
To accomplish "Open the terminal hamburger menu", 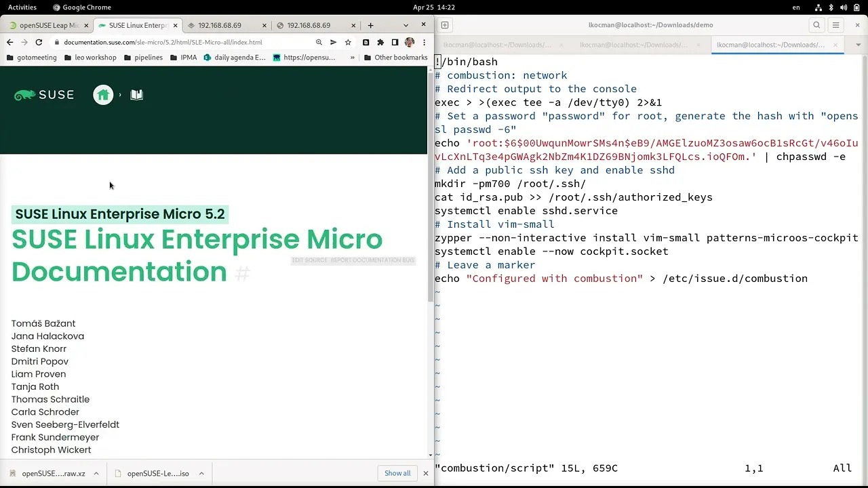I will pyautogui.click(x=836, y=25).
